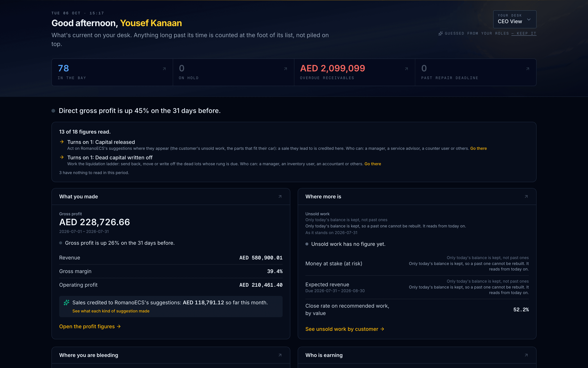Image resolution: width=588 pixels, height=368 pixels.
Task: Follow Go there link for Capital released
Action: pyautogui.click(x=478, y=148)
